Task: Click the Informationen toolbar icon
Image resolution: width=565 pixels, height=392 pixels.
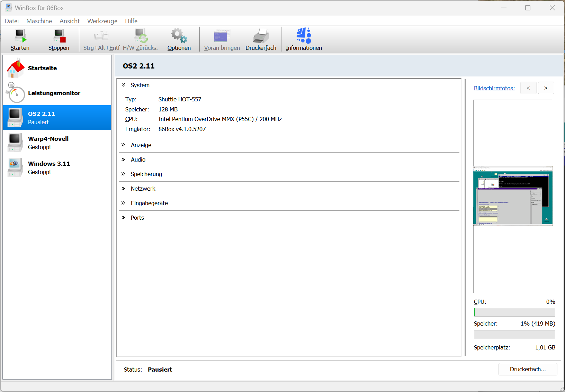Action: tap(304, 36)
